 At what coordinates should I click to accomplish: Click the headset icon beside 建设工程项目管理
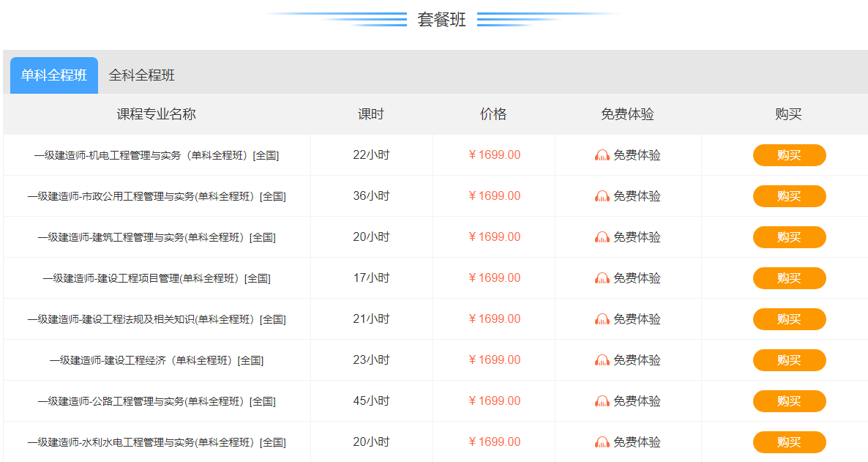[602, 277]
